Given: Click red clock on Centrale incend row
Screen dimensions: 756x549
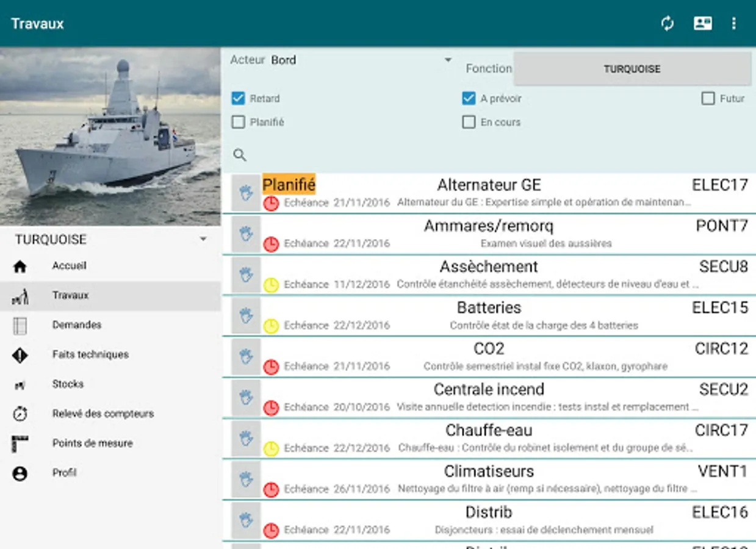Looking at the screenshot, I should pyautogui.click(x=271, y=407).
